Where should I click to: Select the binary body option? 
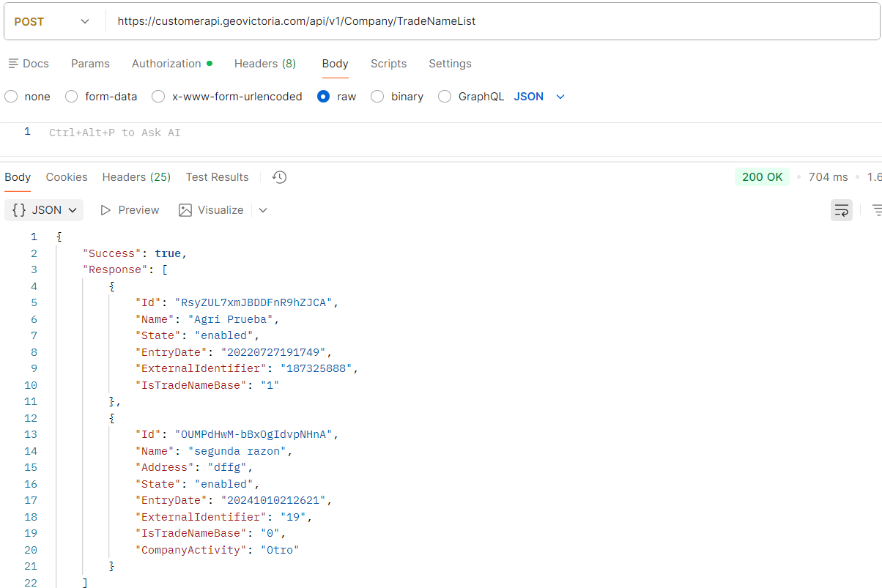point(377,97)
